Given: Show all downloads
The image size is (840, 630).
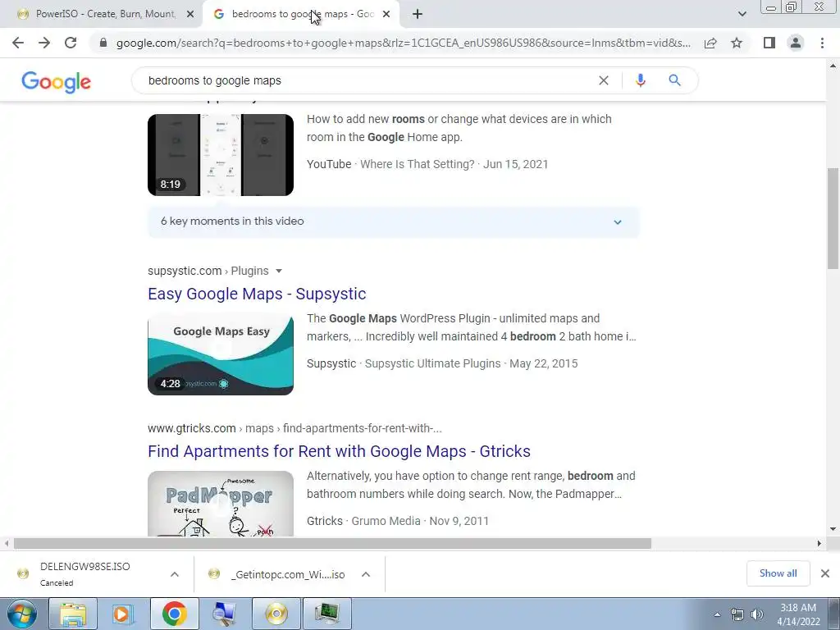Looking at the screenshot, I should (x=778, y=573).
